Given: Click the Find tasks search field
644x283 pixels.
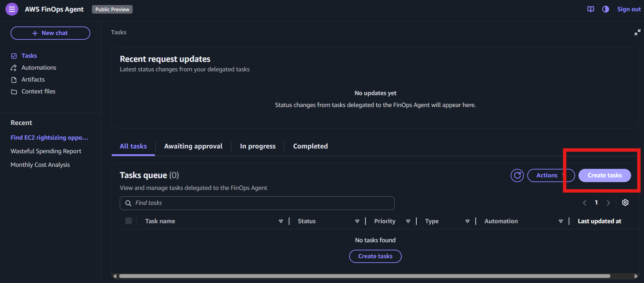Looking at the screenshot, I should tap(257, 203).
